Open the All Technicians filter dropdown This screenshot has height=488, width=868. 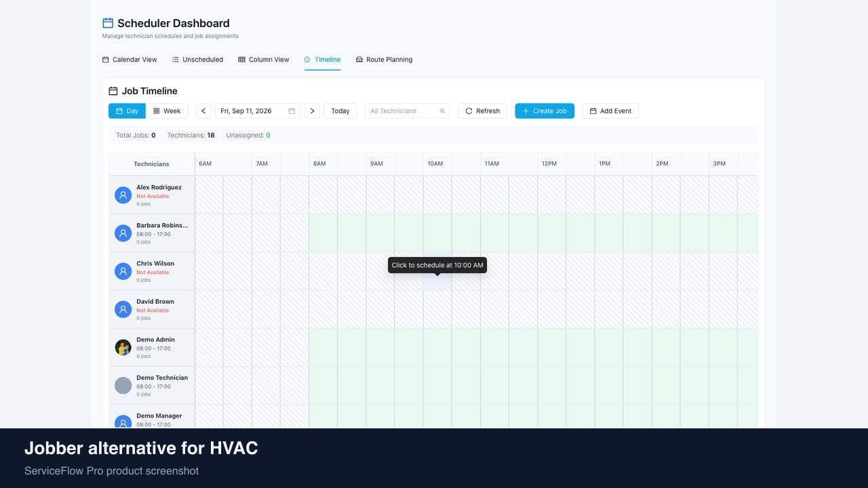(x=407, y=111)
